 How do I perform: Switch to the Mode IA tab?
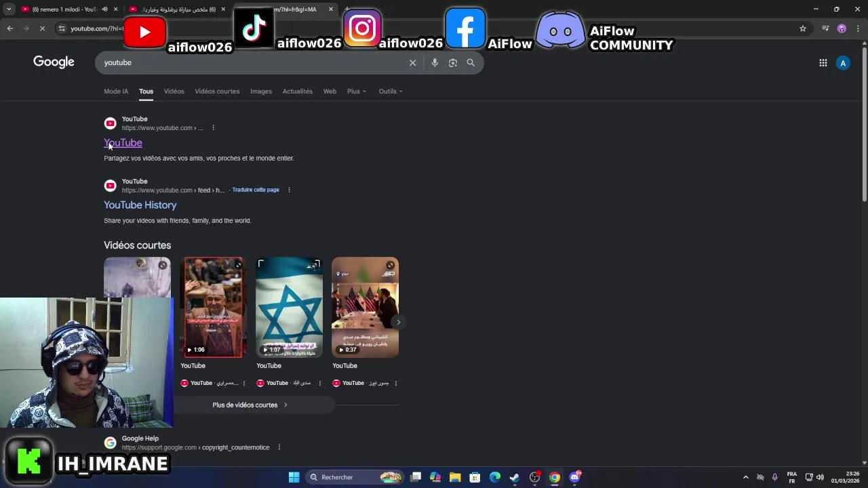click(116, 91)
